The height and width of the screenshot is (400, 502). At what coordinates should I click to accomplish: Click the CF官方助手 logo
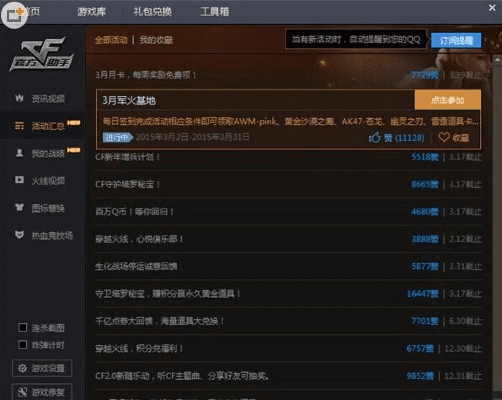click(42, 54)
